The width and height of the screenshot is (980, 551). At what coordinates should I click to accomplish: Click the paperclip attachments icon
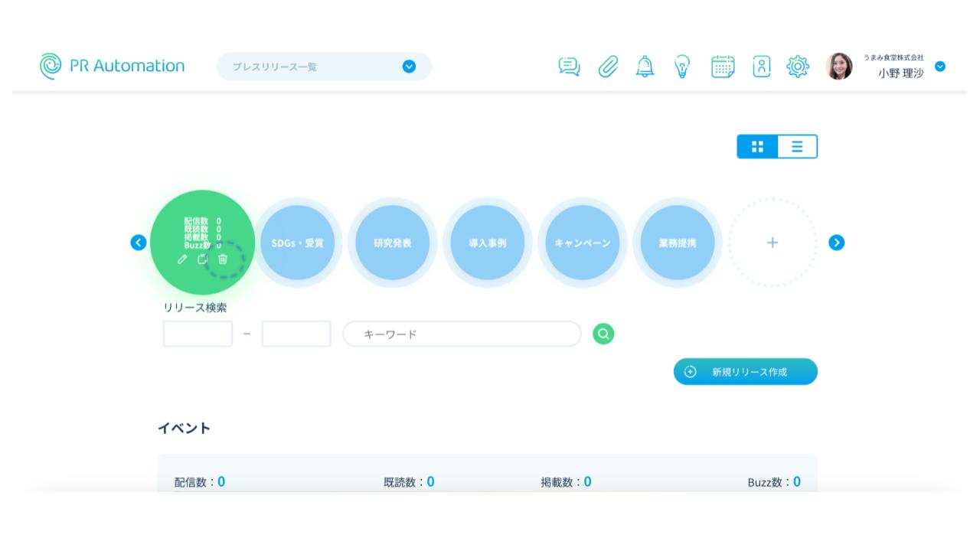pyautogui.click(x=608, y=67)
